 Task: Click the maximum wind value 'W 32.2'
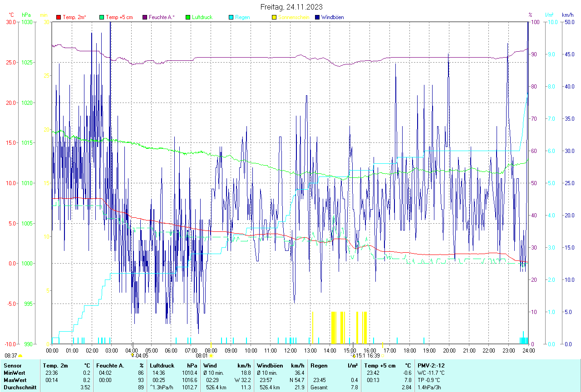(242, 380)
